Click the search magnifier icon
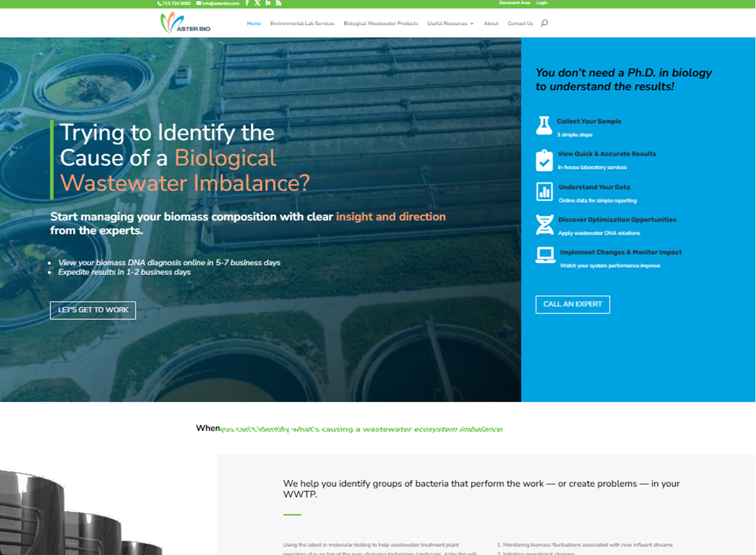The height and width of the screenshot is (555, 756). pyautogui.click(x=545, y=23)
